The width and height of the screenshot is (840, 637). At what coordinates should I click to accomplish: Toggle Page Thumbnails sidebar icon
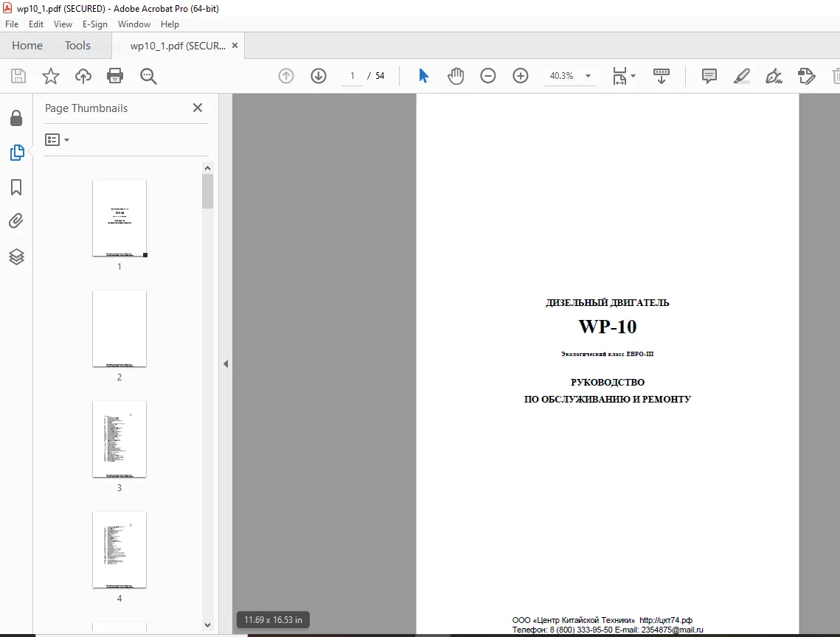[x=17, y=153]
